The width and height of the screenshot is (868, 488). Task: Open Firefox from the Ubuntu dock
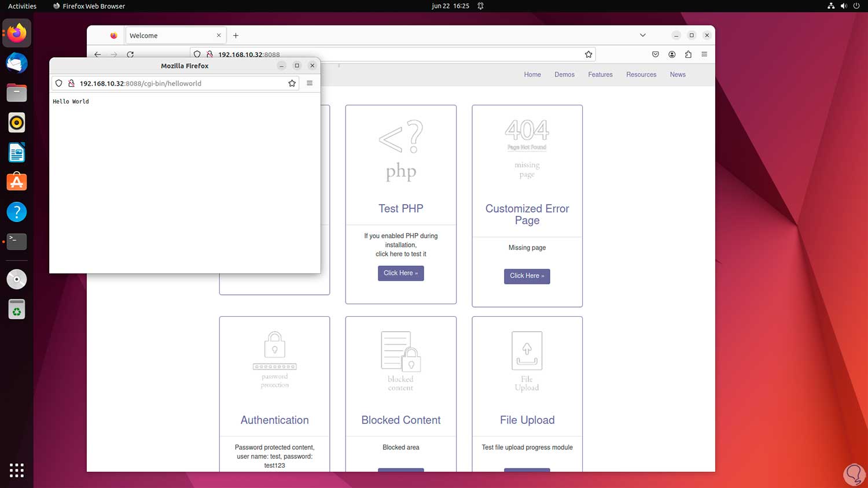(x=17, y=33)
